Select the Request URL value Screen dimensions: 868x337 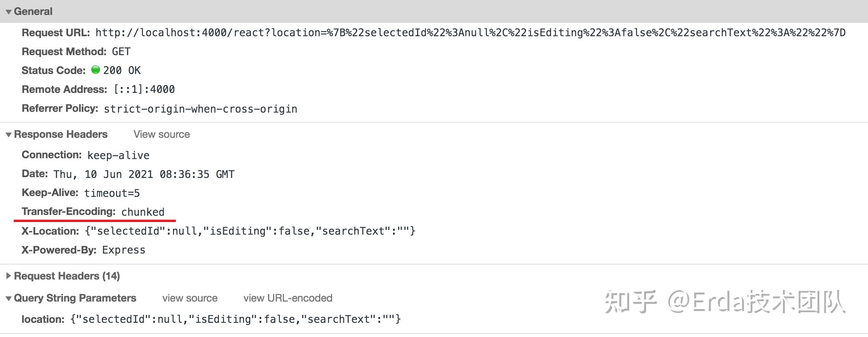(x=468, y=33)
